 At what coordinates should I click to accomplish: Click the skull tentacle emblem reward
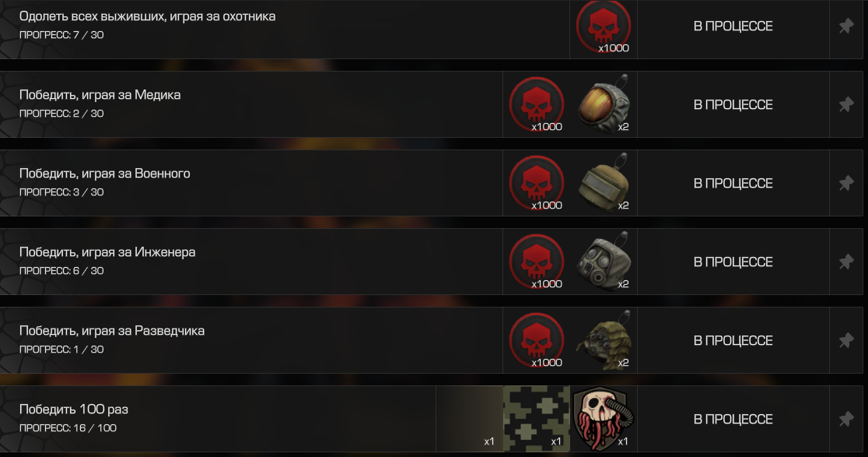604,419
